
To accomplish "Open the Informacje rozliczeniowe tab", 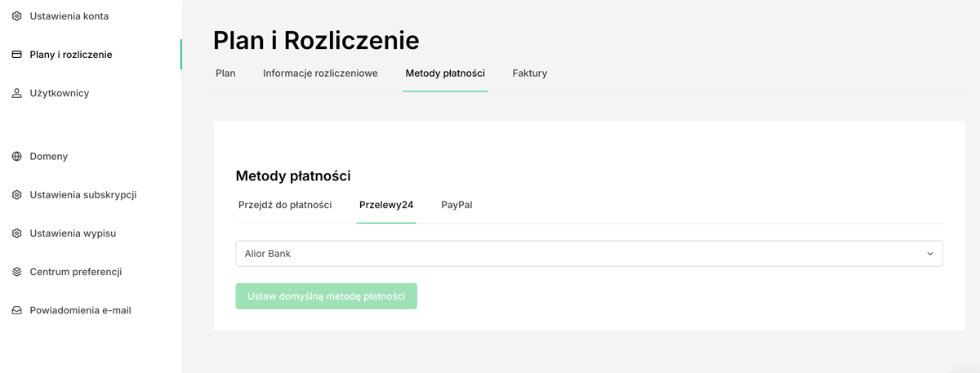I will point(320,73).
